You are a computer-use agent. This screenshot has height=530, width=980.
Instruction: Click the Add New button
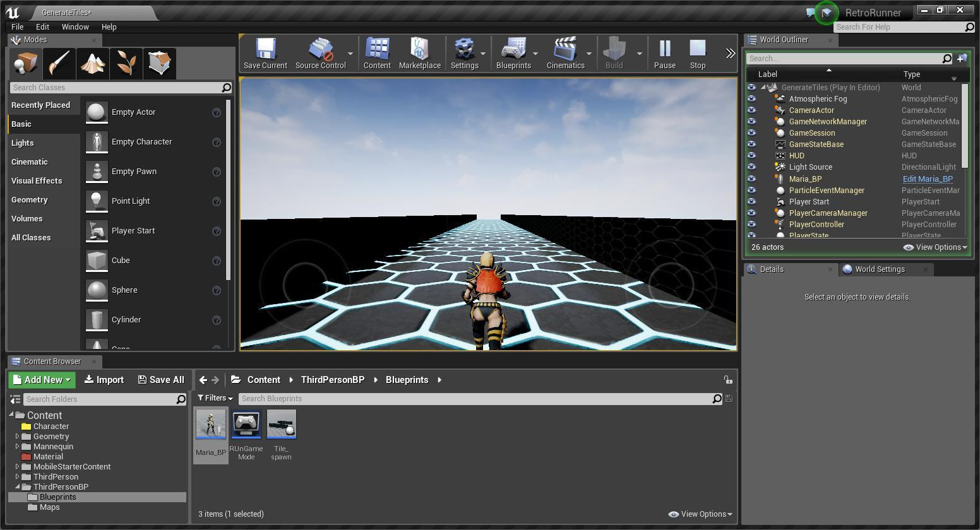click(x=42, y=380)
